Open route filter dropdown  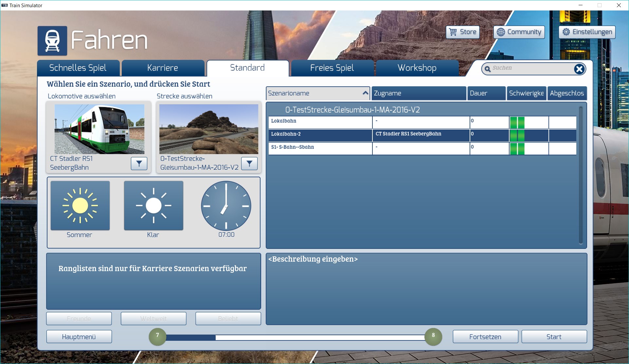249,164
